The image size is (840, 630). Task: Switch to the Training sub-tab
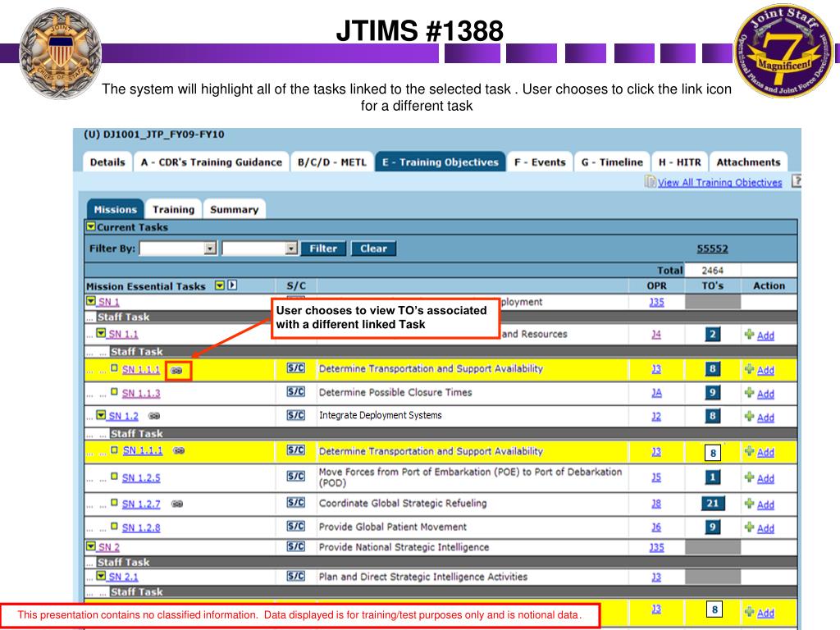pos(174,209)
